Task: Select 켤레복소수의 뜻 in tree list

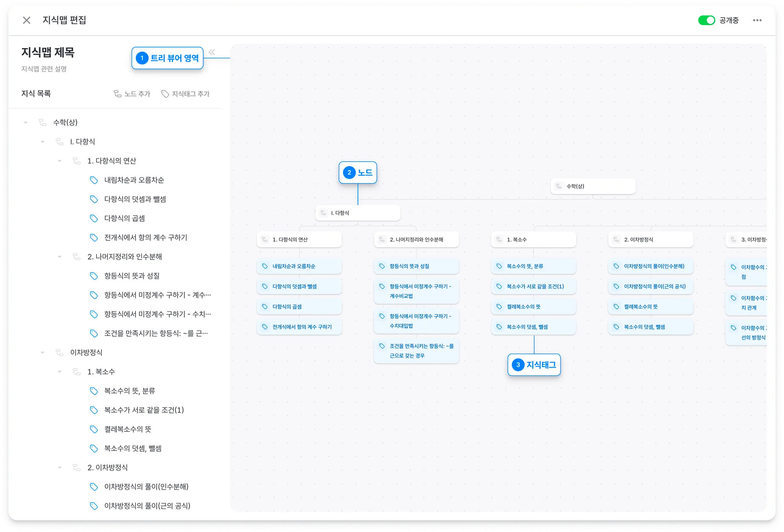Action: 127,429
